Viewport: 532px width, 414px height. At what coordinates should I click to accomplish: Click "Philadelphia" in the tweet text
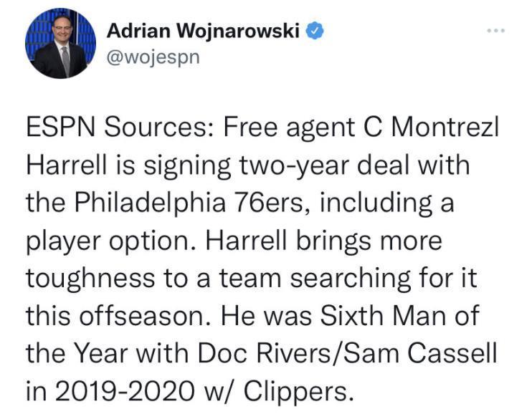(150, 203)
